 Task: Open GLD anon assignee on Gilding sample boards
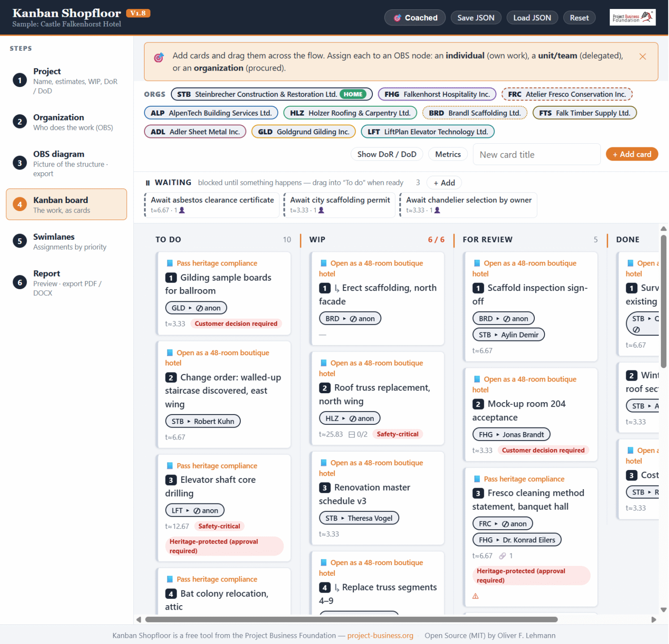point(196,308)
